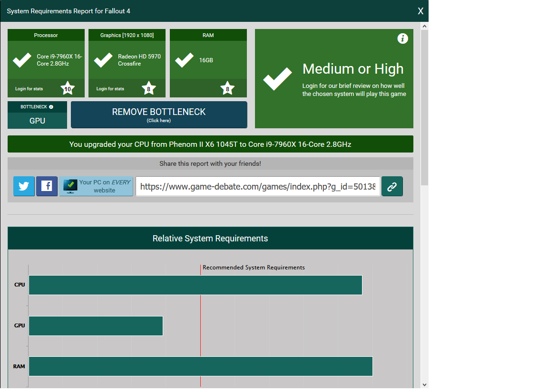The width and height of the screenshot is (548, 392).
Task: Click Radeon HD 5970 Crossfire text
Action: pos(139,60)
